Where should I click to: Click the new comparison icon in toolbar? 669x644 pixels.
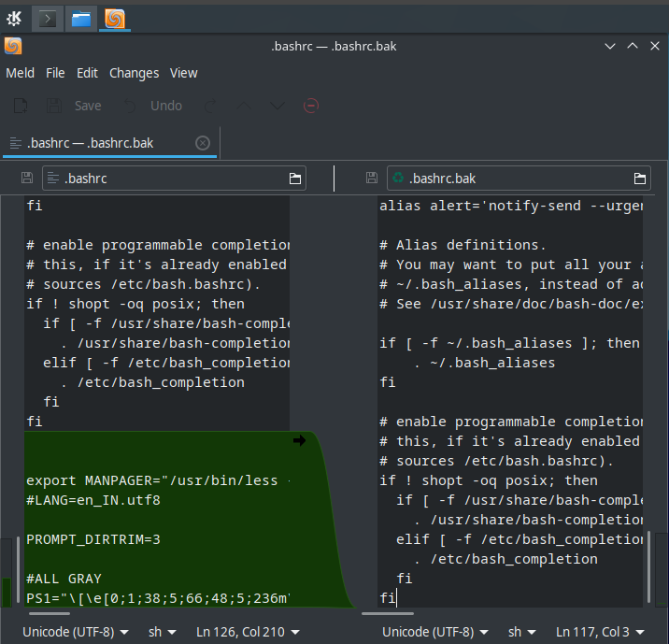coord(21,106)
